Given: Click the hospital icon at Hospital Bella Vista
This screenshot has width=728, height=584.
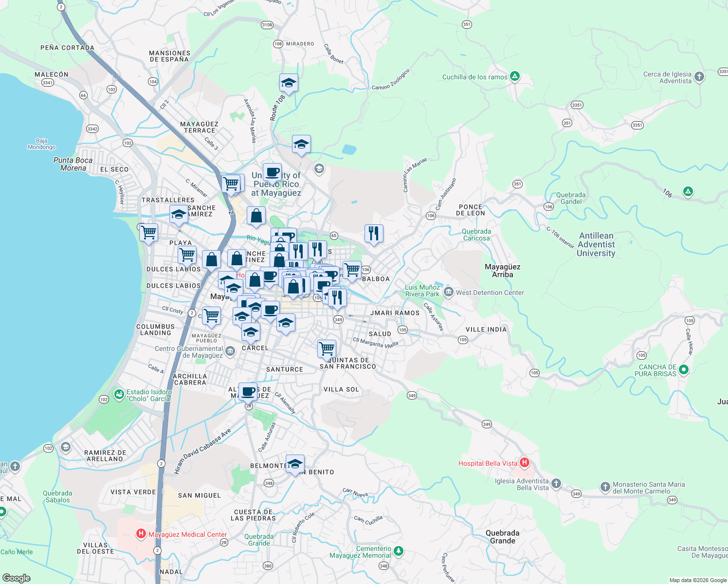Looking at the screenshot, I should (x=524, y=463).
